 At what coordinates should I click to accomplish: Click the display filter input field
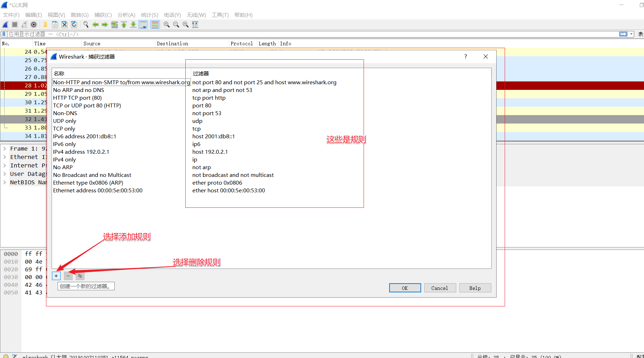point(312,34)
